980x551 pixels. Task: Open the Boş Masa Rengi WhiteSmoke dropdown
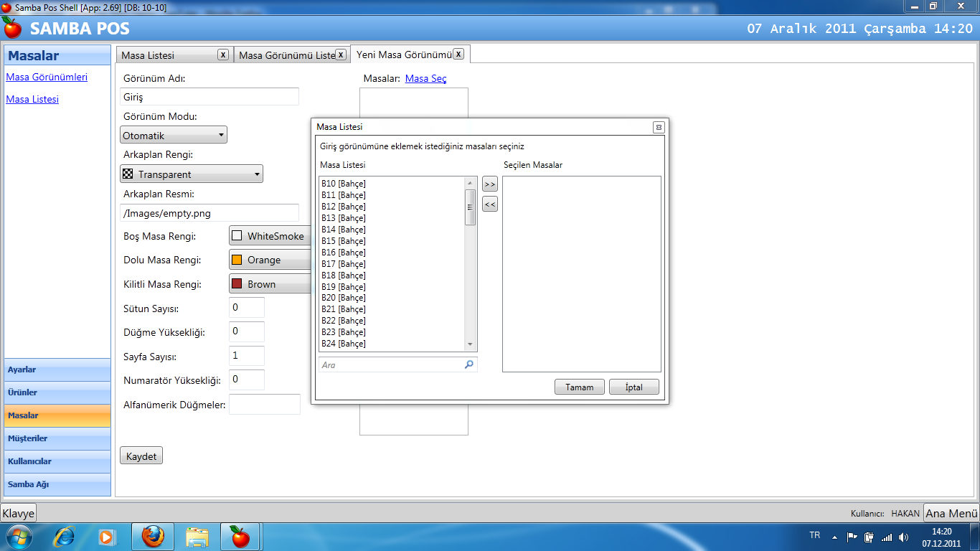tap(270, 236)
